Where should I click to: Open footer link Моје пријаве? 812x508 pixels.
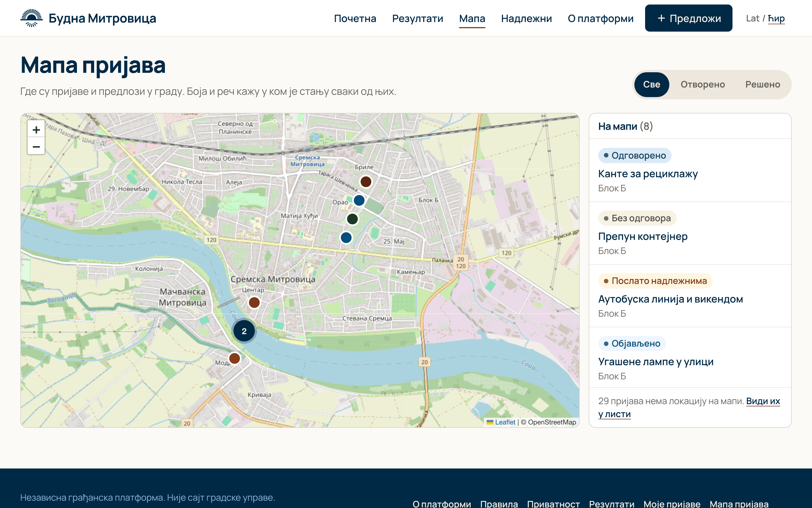(672, 504)
